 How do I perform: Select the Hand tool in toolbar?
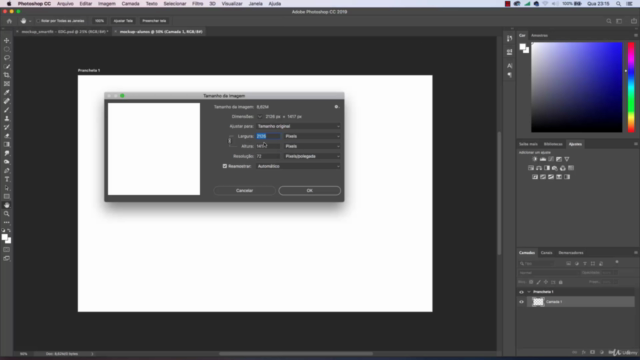pos(7,205)
